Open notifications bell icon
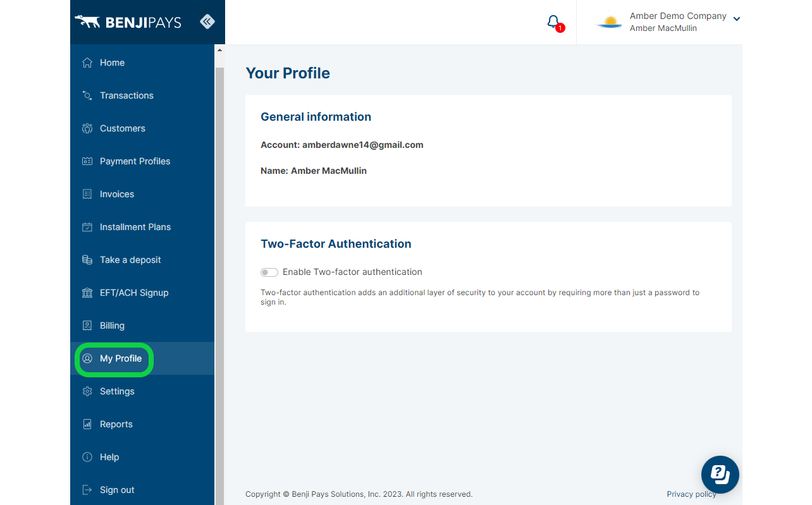The width and height of the screenshot is (812, 505). point(553,22)
